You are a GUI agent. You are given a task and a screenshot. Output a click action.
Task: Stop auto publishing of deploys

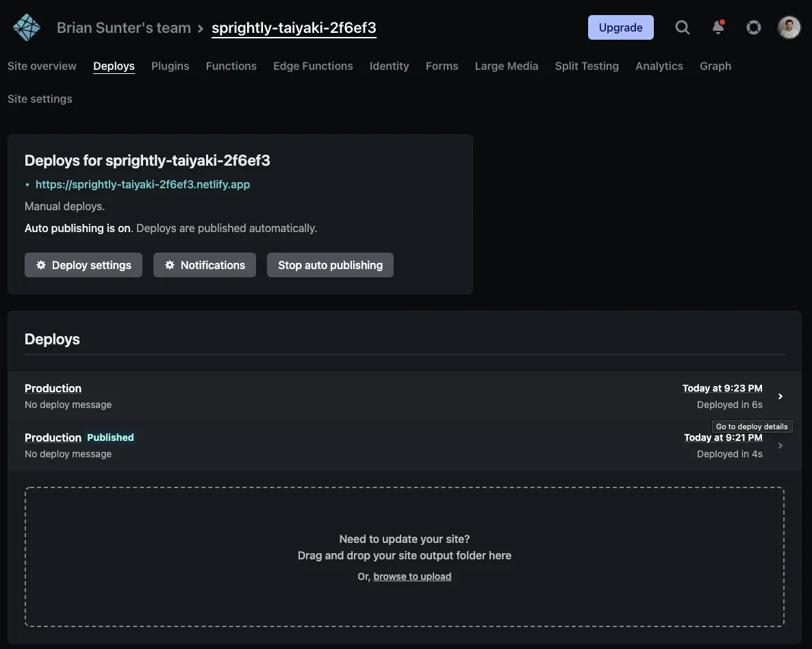(330, 265)
